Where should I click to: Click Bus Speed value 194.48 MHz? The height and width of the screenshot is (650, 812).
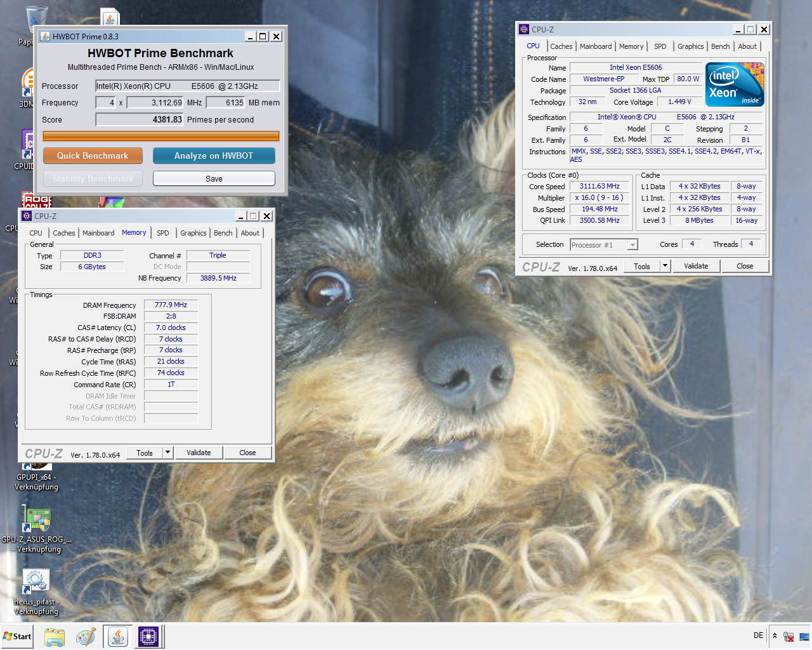[x=599, y=209]
